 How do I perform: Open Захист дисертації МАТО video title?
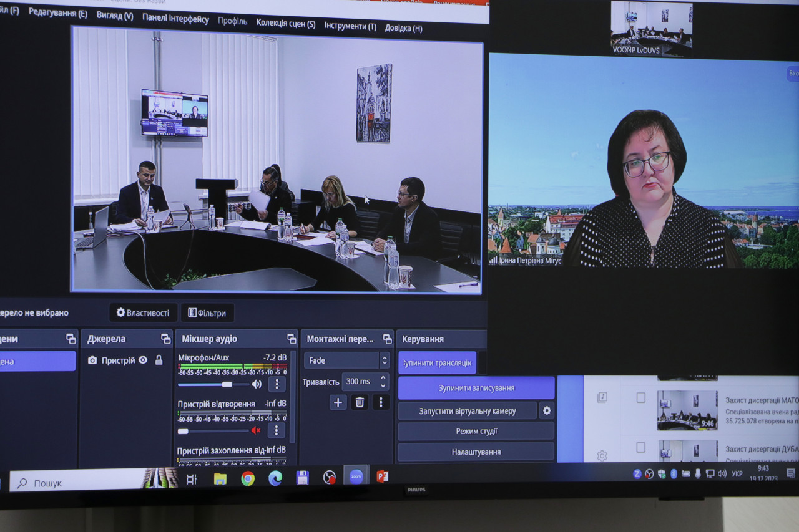click(762, 400)
